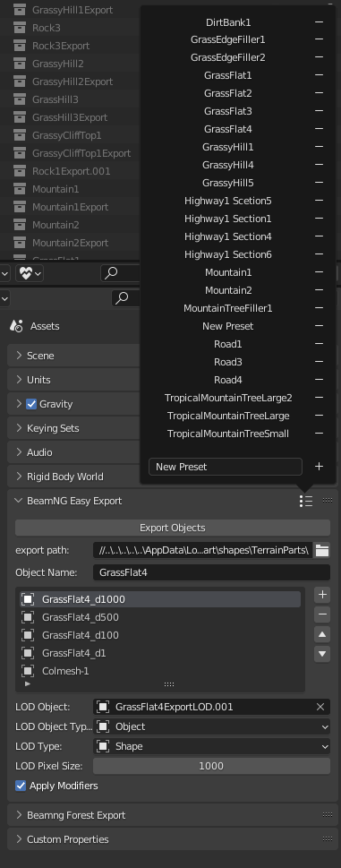Open the BeamNG Easy Export presets list icon
The height and width of the screenshot is (868, 341).
point(306,501)
